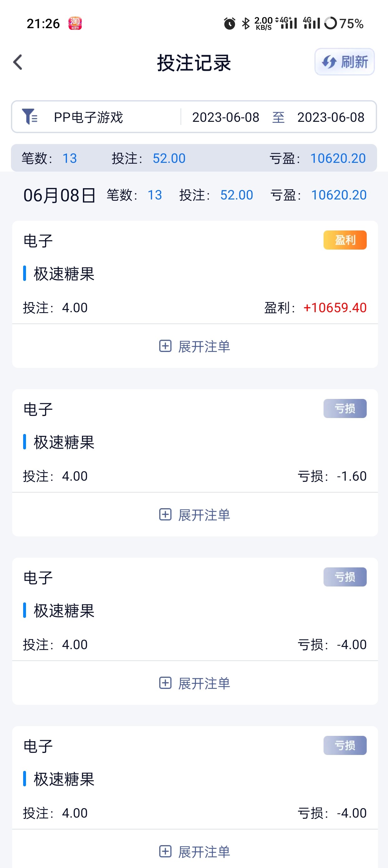This screenshot has height=868, width=388.
Task: Expand bet slip of the third record
Action: [x=195, y=683]
